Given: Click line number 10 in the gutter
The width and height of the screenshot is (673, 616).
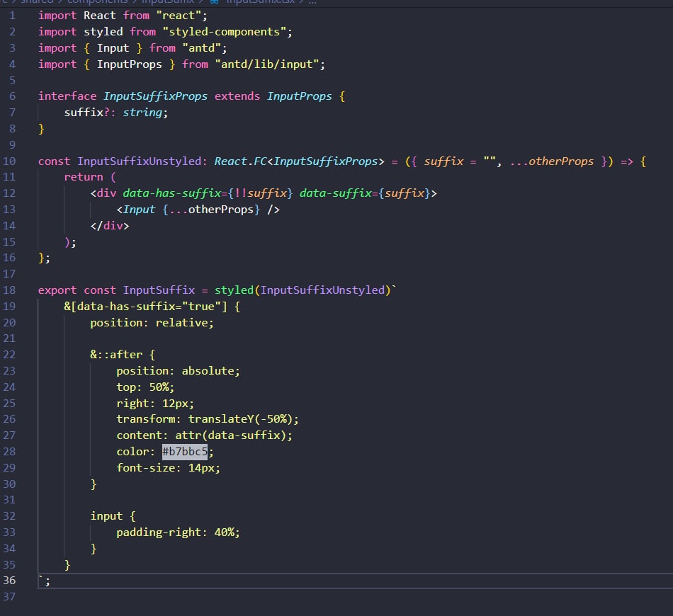Looking at the screenshot, I should point(9,161).
